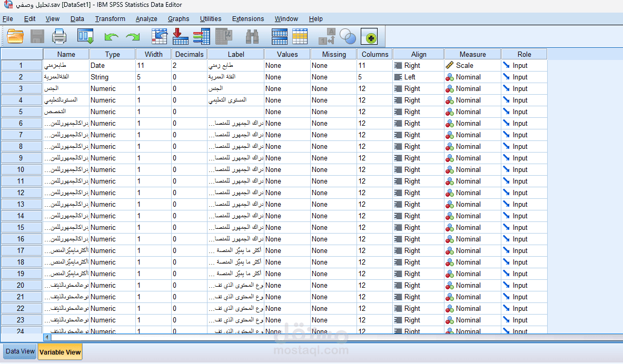Click the Run descriptive statistics icon
Image resolution: width=623 pixels, height=364 pixels.
coord(224,36)
